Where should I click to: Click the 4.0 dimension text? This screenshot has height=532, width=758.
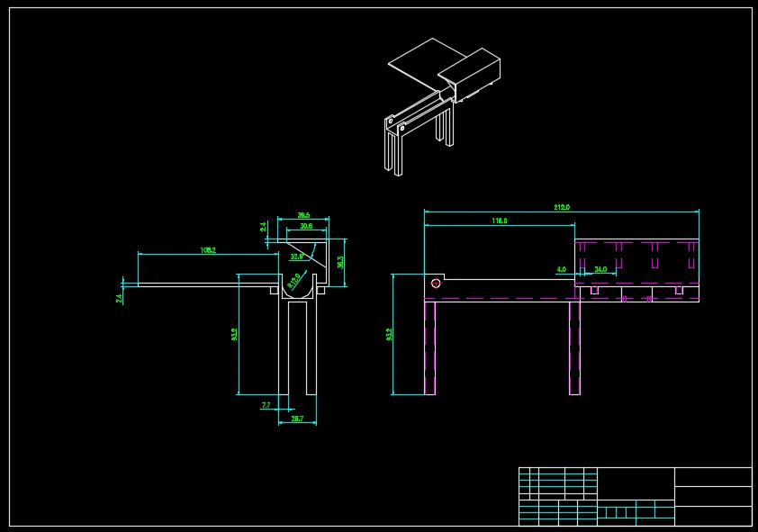tap(561, 269)
